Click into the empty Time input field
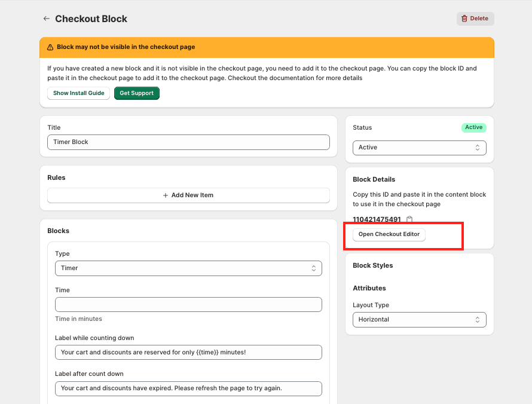 (x=188, y=305)
